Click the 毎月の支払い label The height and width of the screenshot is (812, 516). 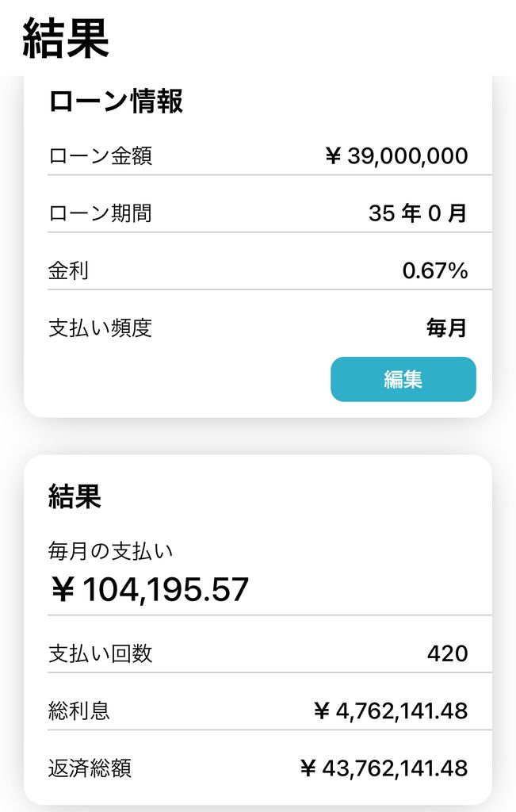pos(110,550)
